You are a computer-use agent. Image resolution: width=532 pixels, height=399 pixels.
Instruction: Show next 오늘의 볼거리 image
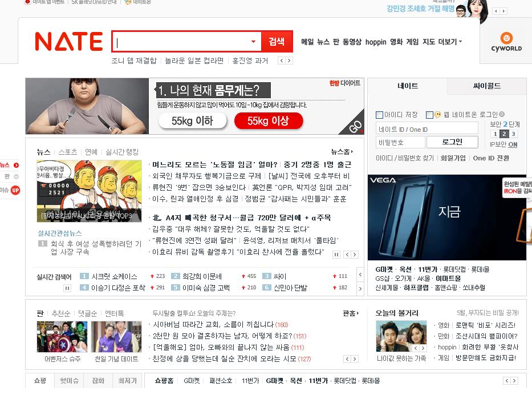[423, 348]
